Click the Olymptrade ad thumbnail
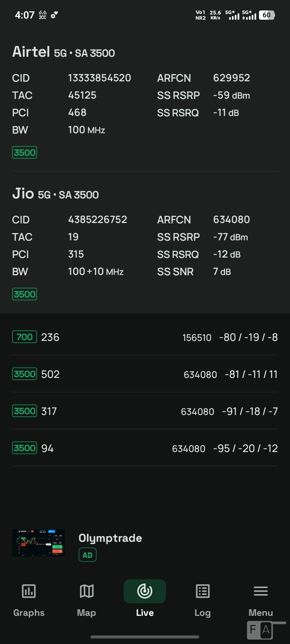 pos(38,543)
